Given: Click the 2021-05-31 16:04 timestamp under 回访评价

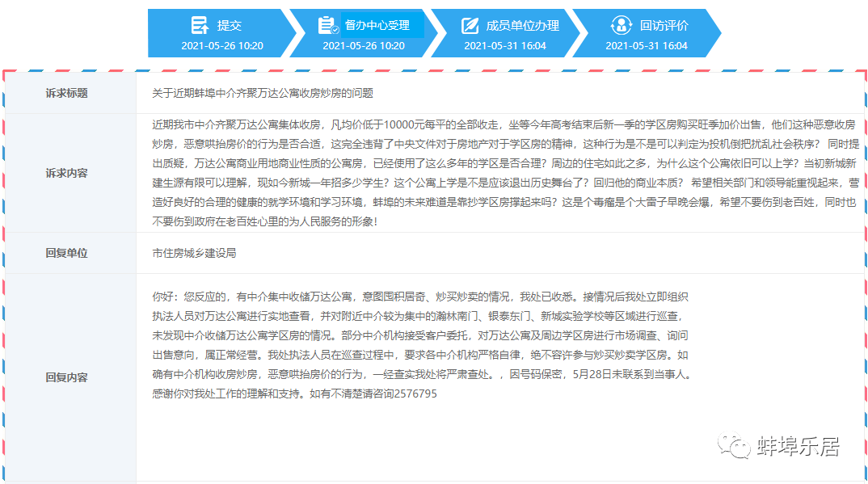Looking at the screenshot, I should [x=647, y=46].
